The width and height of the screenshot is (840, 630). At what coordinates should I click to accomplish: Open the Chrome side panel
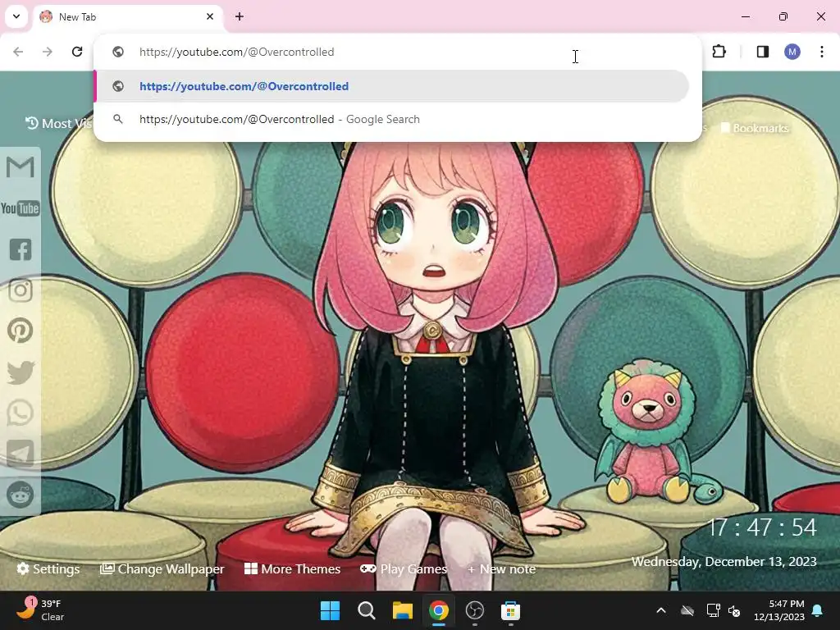tap(763, 52)
